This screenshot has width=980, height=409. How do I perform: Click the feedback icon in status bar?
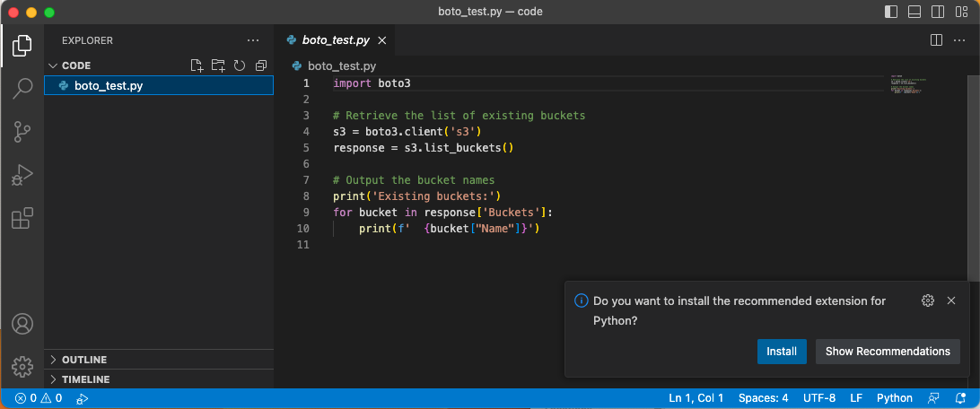[x=933, y=398]
